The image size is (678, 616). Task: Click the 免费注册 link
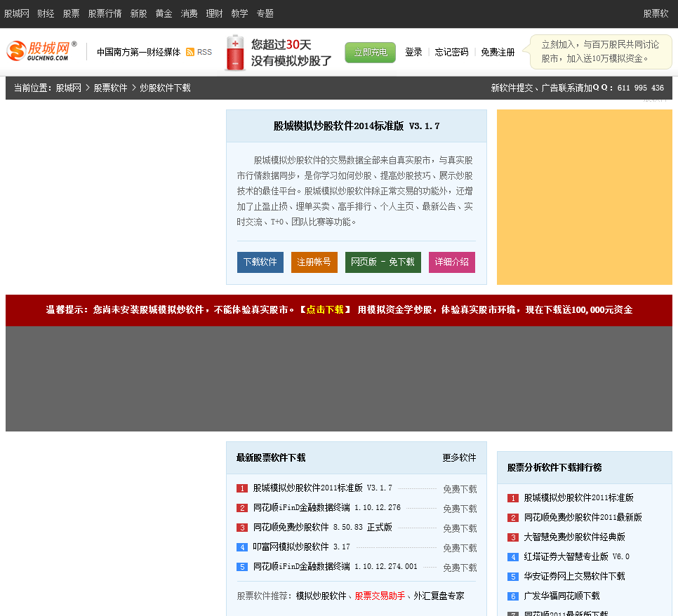tap(498, 53)
